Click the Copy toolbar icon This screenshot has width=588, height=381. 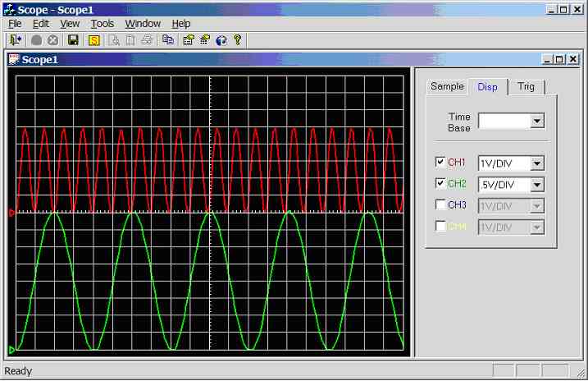168,39
